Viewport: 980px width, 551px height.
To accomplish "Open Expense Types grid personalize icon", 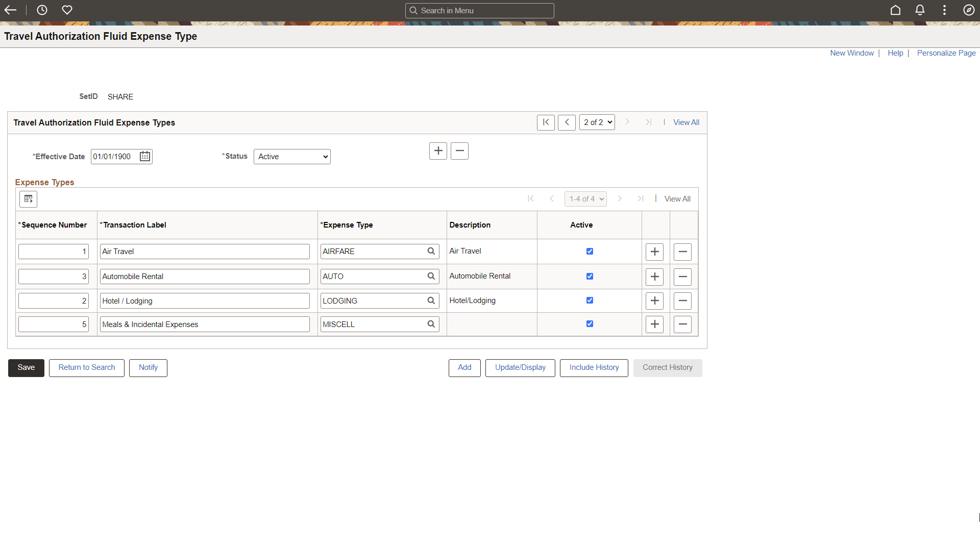I will click(x=29, y=199).
